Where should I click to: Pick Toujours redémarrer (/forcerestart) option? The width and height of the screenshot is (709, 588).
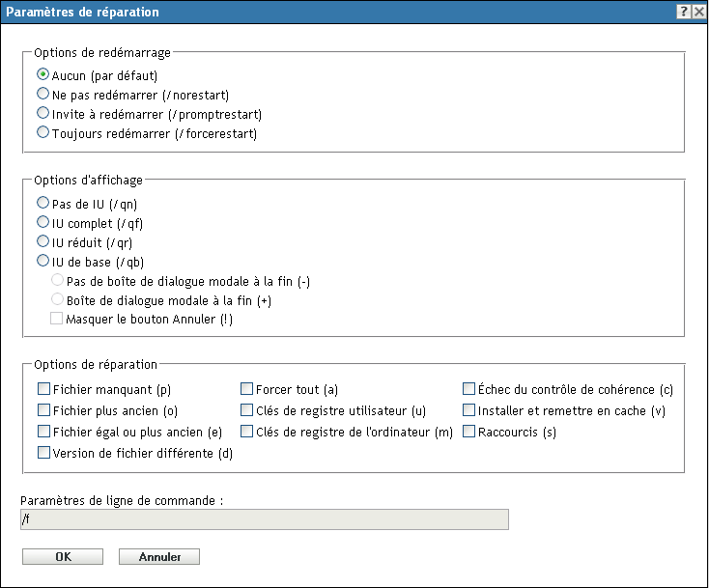(43, 134)
